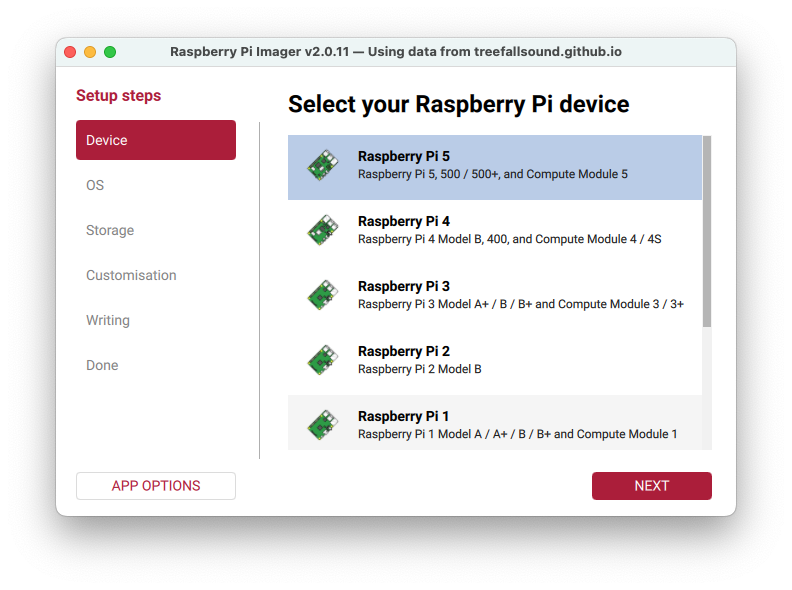Close the Raspberry Pi Imager window
Image resolution: width=792 pixels, height=590 pixels.
[x=70, y=52]
